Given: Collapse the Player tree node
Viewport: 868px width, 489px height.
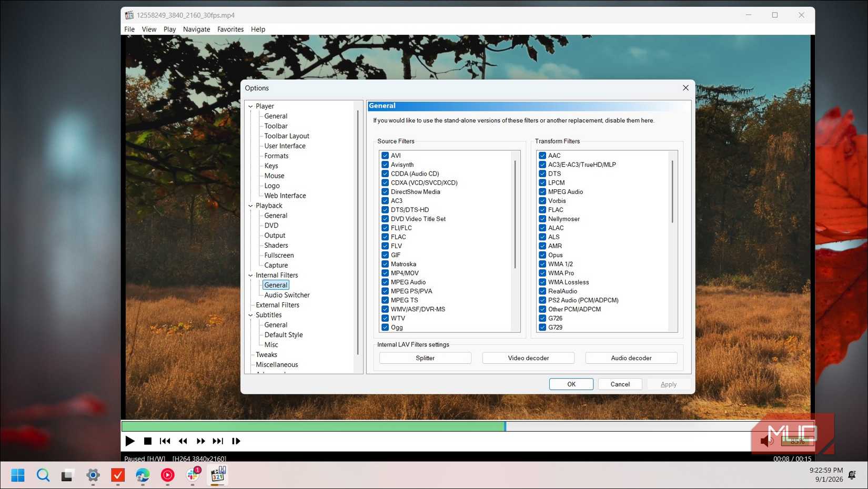Looking at the screenshot, I should point(250,106).
